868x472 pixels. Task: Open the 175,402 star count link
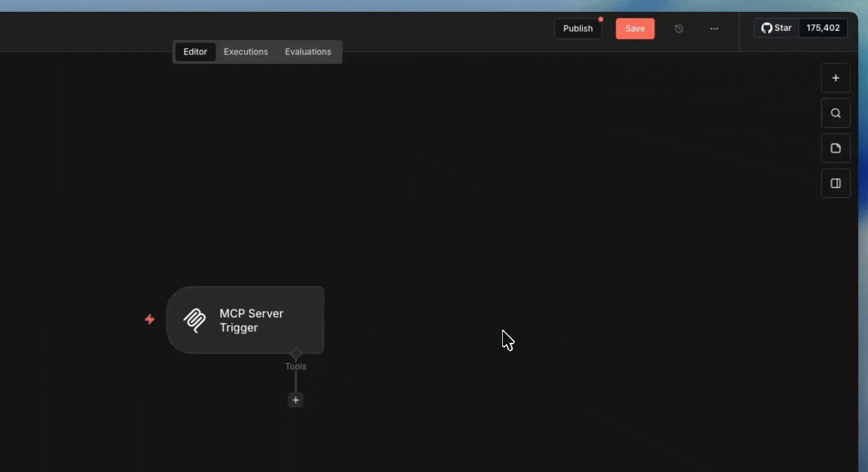click(823, 28)
